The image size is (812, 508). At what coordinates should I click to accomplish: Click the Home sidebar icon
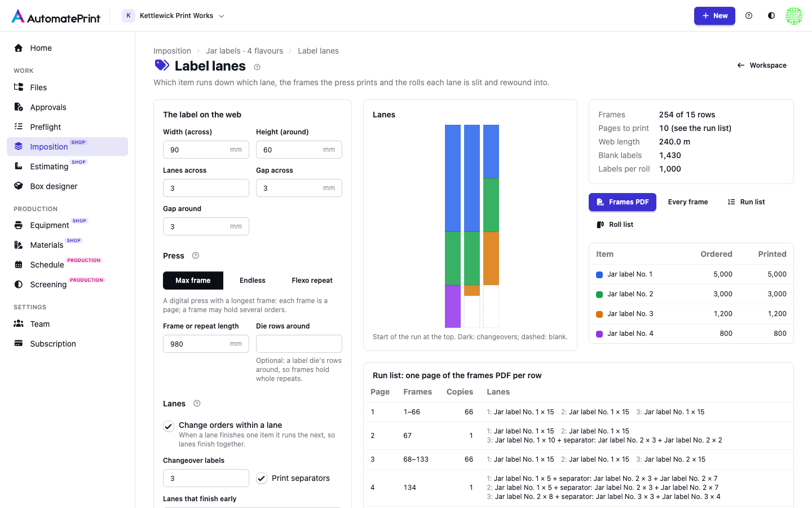(19, 48)
